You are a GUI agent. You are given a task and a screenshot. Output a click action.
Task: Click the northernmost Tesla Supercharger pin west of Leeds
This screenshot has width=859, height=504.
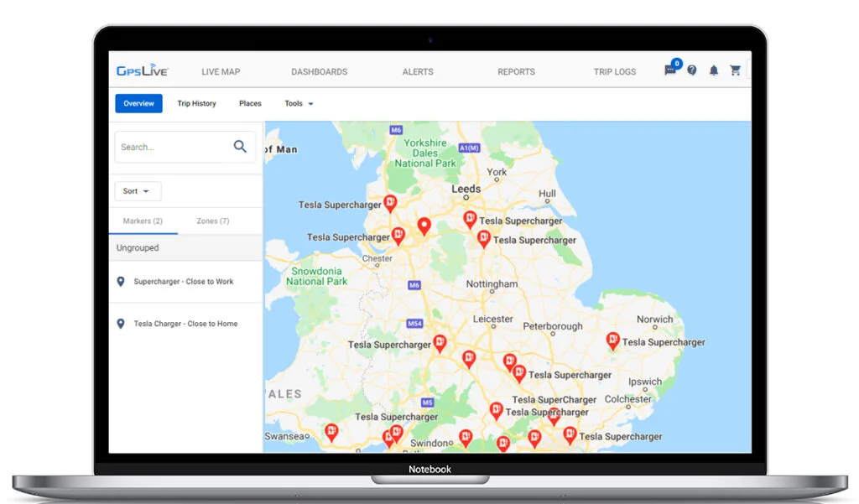[x=390, y=203]
